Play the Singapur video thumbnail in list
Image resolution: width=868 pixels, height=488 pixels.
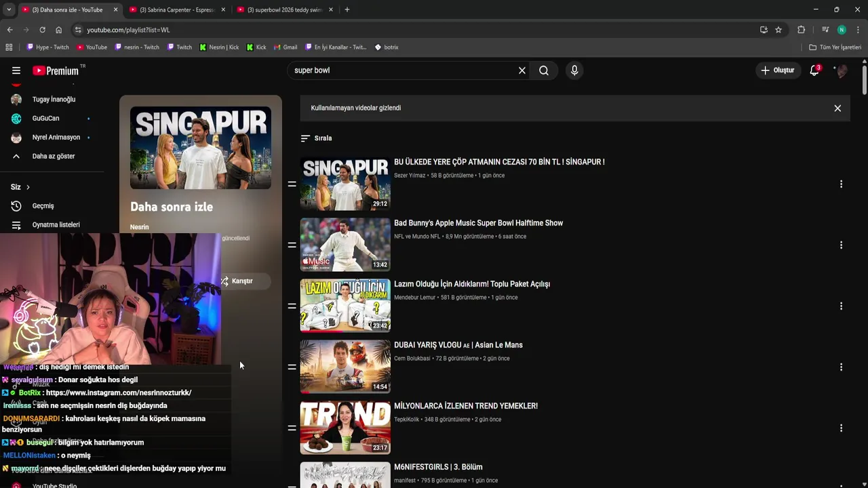point(345,184)
